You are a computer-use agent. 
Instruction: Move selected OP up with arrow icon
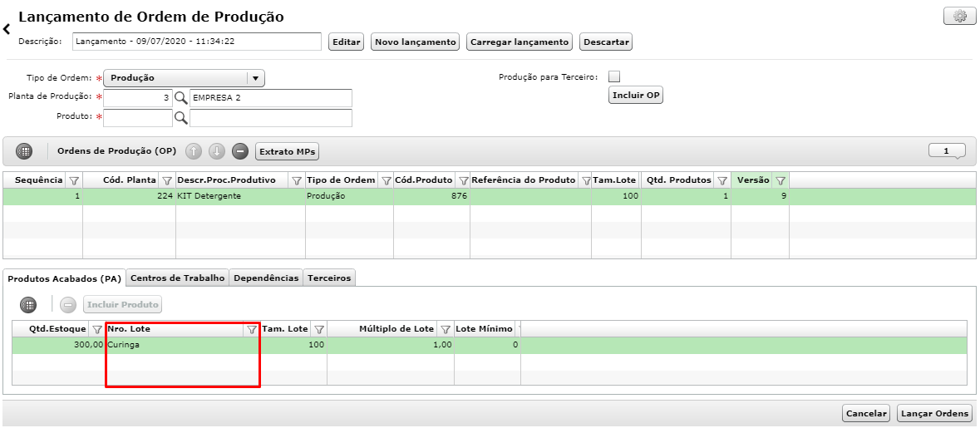pyautogui.click(x=195, y=151)
